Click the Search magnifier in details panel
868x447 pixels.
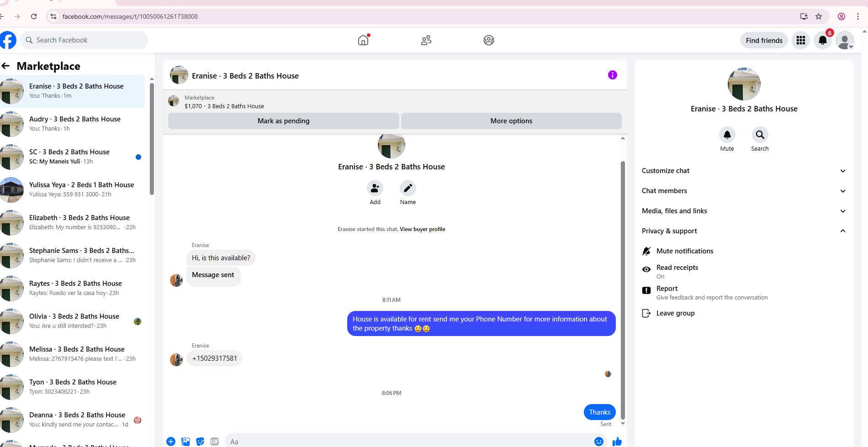pyautogui.click(x=760, y=135)
